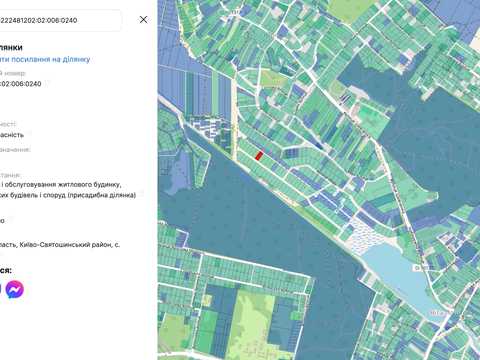Click the small blue buildings cluster
Viewport: 480px width, 360px height.
click(208, 128)
